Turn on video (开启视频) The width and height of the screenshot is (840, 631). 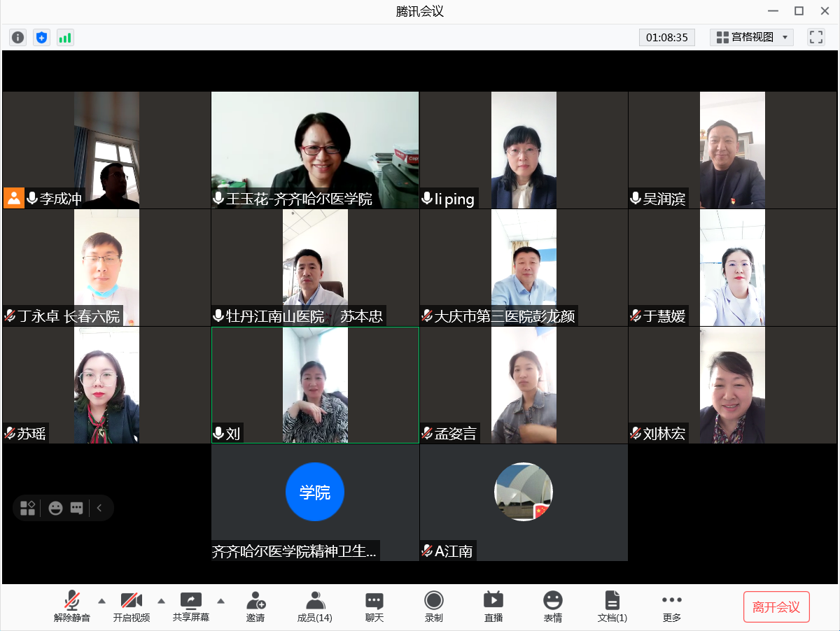(x=132, y=606)
